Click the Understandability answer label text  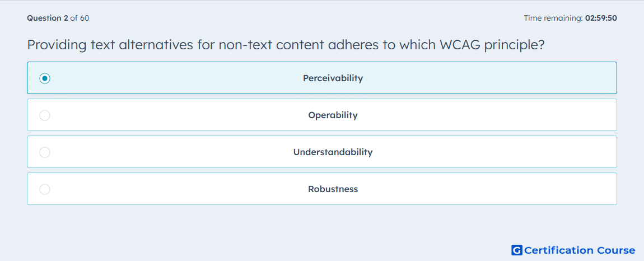click(333, 152)
